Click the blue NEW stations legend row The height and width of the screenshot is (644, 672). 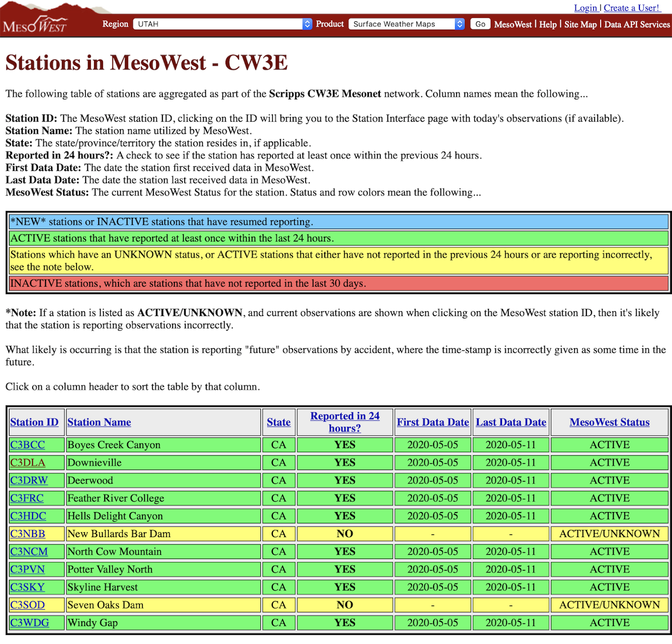click(339, 222)
